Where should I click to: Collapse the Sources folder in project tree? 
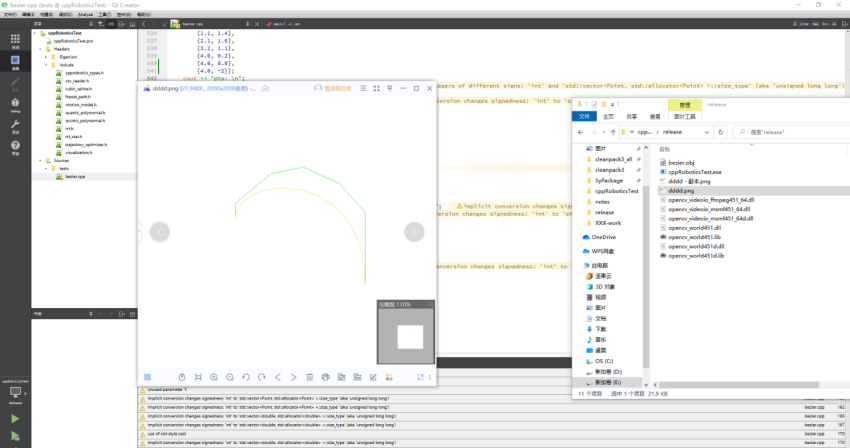coord(41,160)
